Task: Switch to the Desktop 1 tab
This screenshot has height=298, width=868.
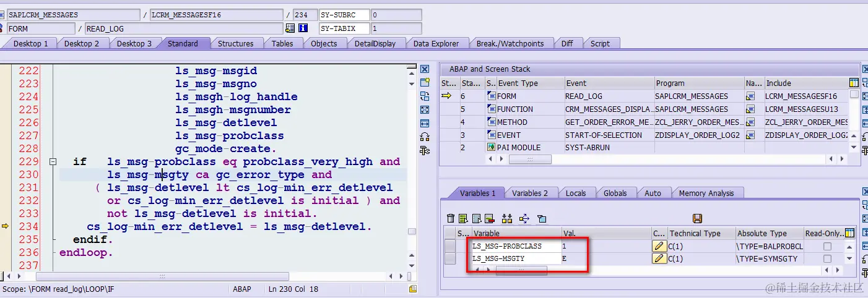Action: [30, 43]
